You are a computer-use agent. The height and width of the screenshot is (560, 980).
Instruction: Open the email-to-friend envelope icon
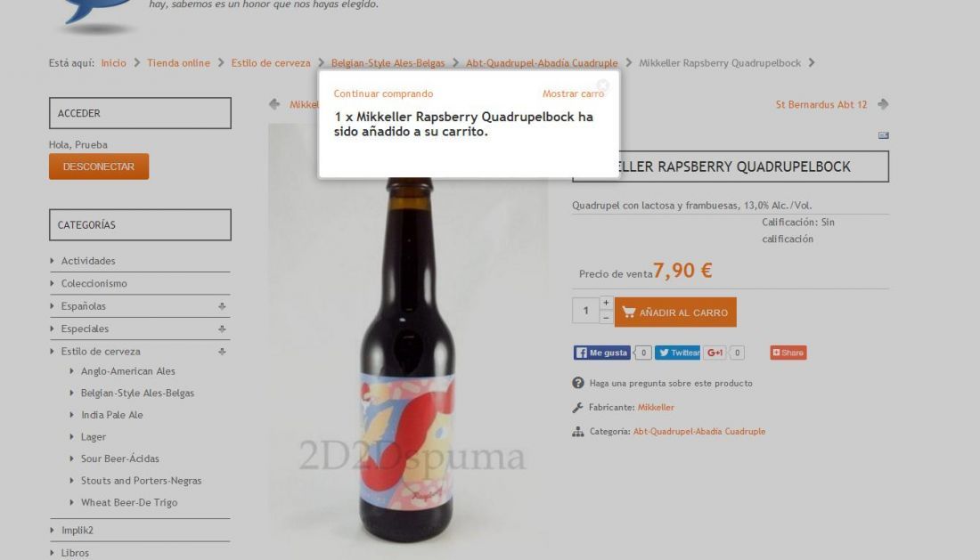883,135
